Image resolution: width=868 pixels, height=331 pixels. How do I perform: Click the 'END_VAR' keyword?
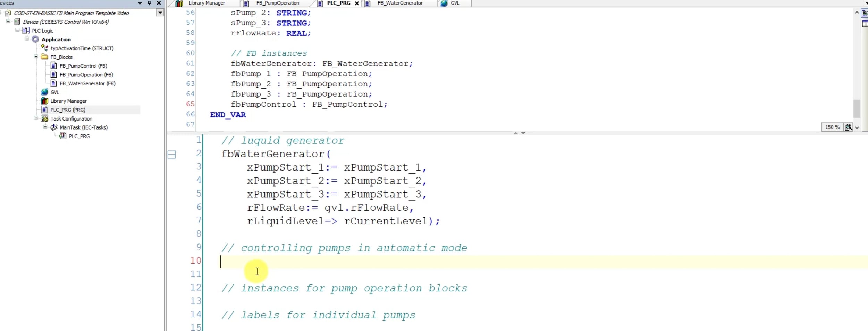[x=228, y=115]
